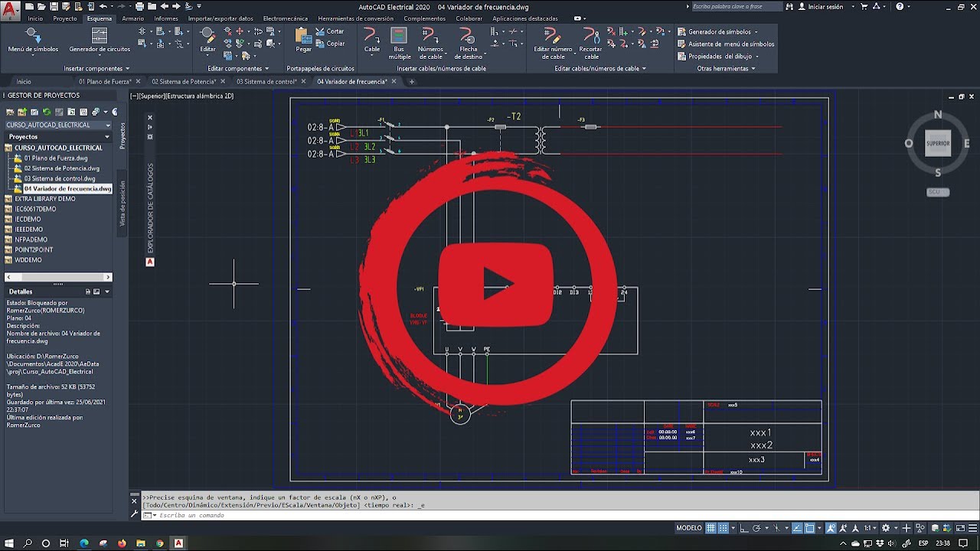Viewport: 980px width, 551px height.
Task: Click the search keyword field
Action: click(x=738, y=6)
